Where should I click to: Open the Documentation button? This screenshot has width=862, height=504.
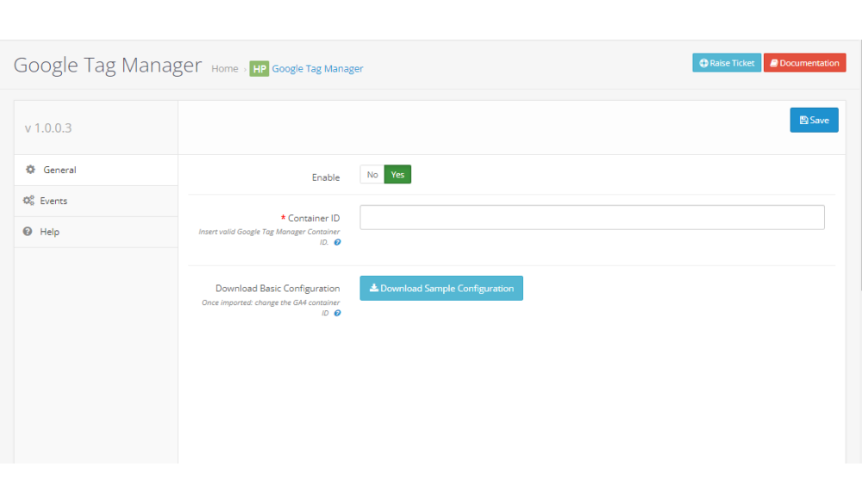tap(804, 63)
